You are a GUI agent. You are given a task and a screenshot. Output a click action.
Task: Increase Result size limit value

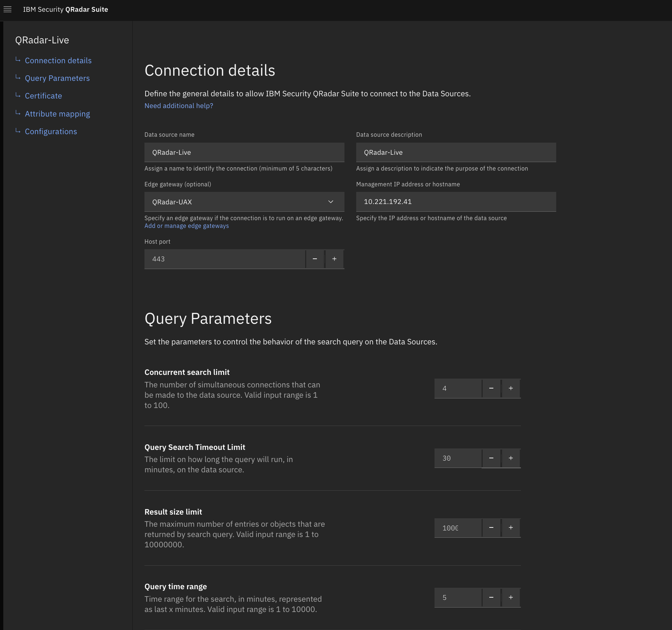(x=511, y=528)
